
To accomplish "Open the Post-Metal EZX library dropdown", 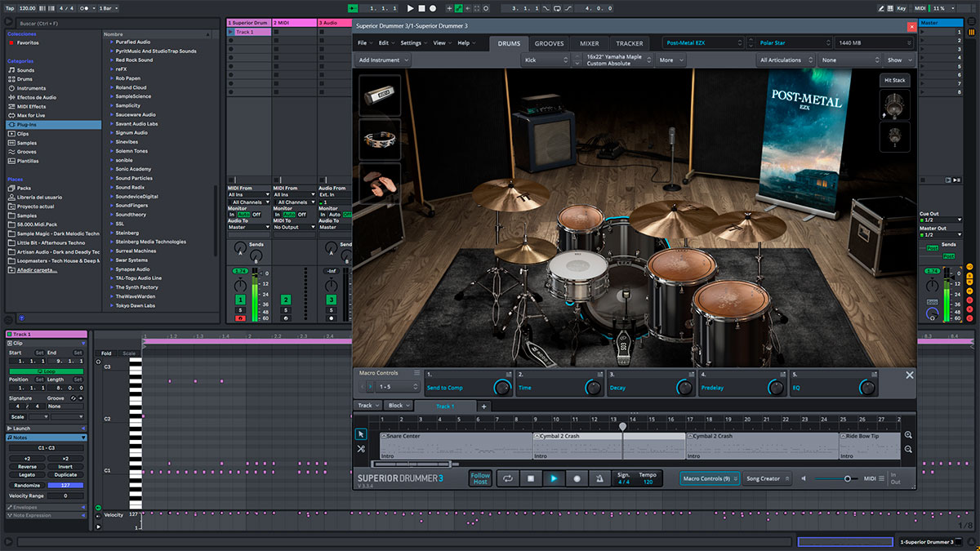I will (x=703, y=42).
